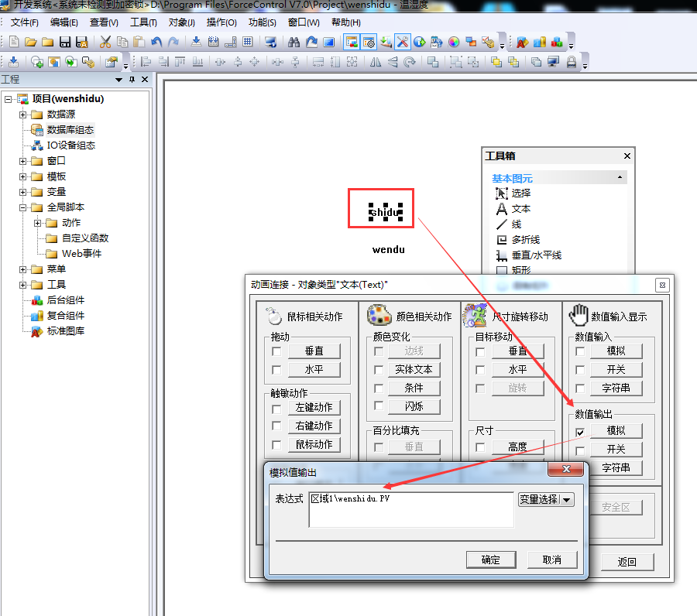This screenshot has width=697, height=616.
Task: Click the save (floppy disk) icon
Action: point(65,43)
